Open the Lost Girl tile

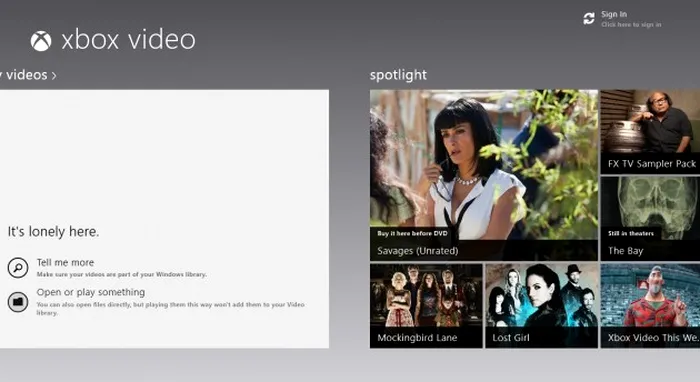coord(541,306)
